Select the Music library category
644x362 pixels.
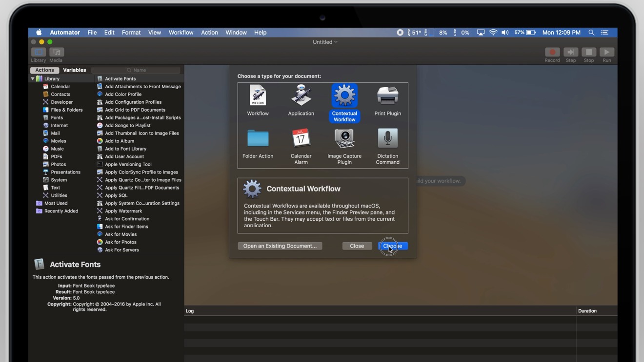57,149
